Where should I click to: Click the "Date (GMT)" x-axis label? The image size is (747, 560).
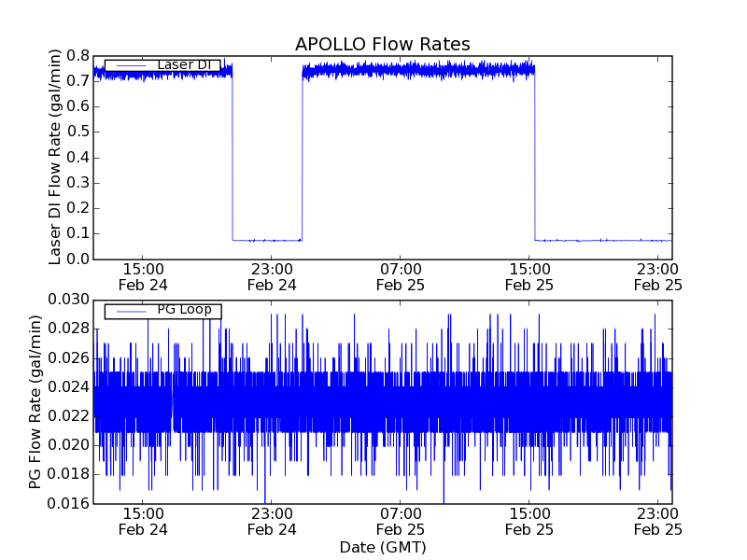point(382,547)
